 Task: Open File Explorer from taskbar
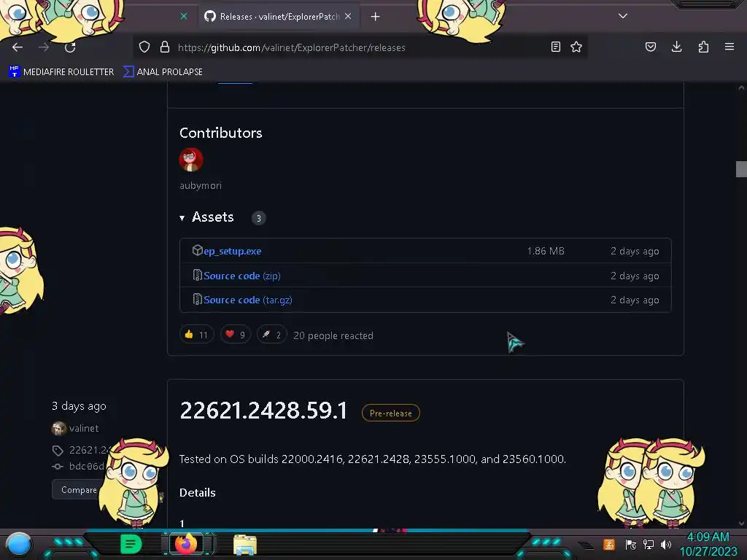click(245, 545)
